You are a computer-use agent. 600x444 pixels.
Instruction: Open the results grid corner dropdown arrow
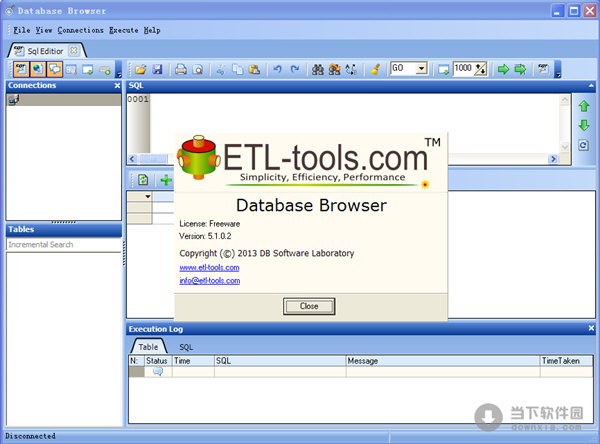coord(148,196)
